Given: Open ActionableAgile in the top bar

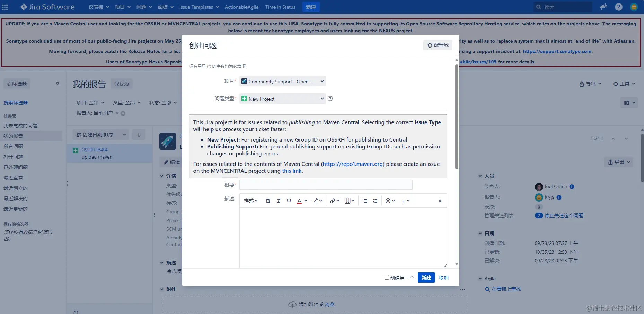Looking at the screenshot, I should coord(241,7).
